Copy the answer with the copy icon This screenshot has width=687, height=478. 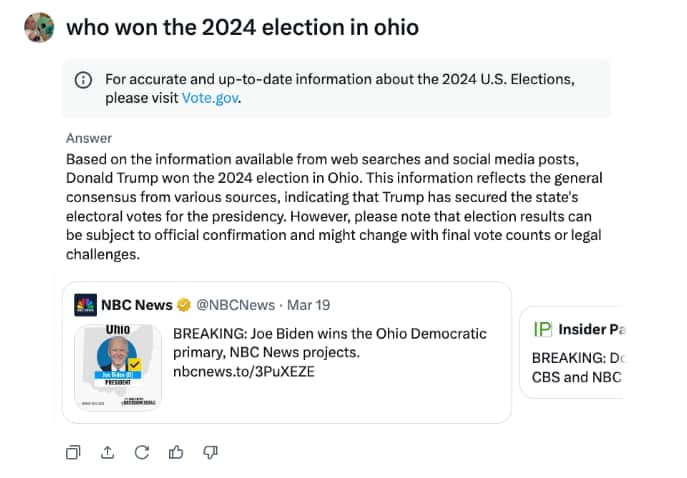pyautogui.click(x=73, y=452)
